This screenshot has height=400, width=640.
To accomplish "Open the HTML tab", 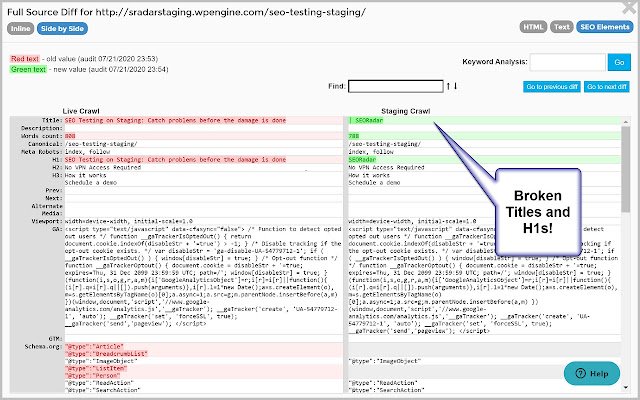I will [533, 27].
